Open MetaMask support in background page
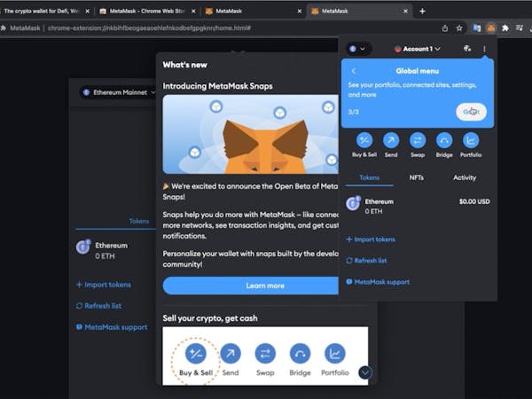This screenshot has height=399, width=532. 112,327
